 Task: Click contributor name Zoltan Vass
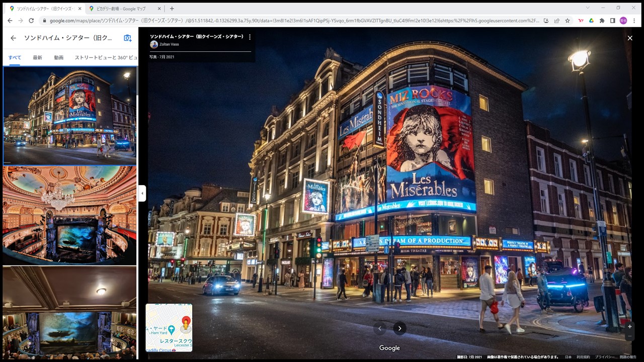[170, 44]
